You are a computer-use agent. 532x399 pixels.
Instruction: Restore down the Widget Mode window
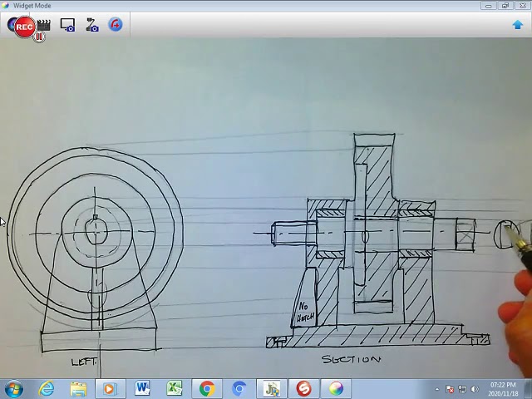pyautogui.click(x=505, y=6)
